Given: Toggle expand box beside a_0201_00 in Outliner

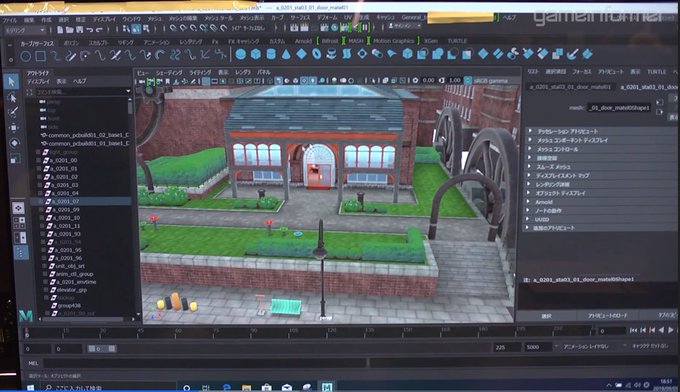Looking at the screenshot, I should pos(38,160).
